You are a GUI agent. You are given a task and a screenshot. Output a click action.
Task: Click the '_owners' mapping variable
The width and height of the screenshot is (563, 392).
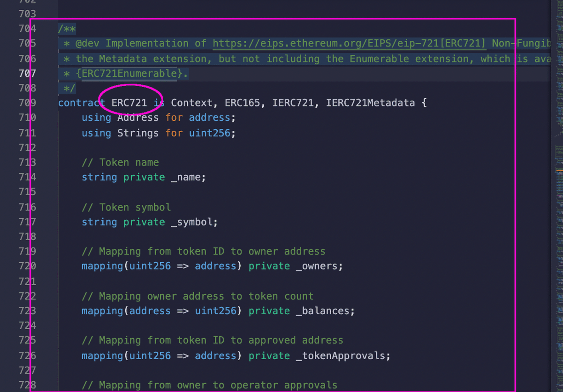click(316, 266)
